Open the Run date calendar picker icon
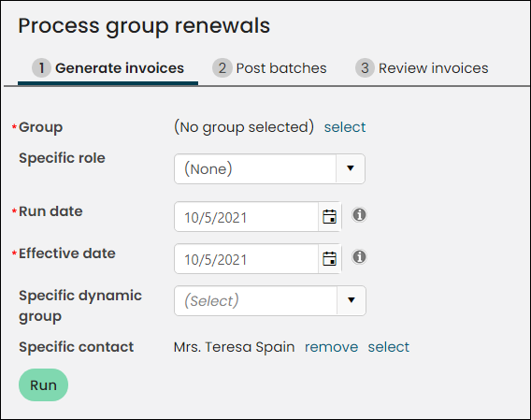The image size is (531, 420). tap(329, 217)
